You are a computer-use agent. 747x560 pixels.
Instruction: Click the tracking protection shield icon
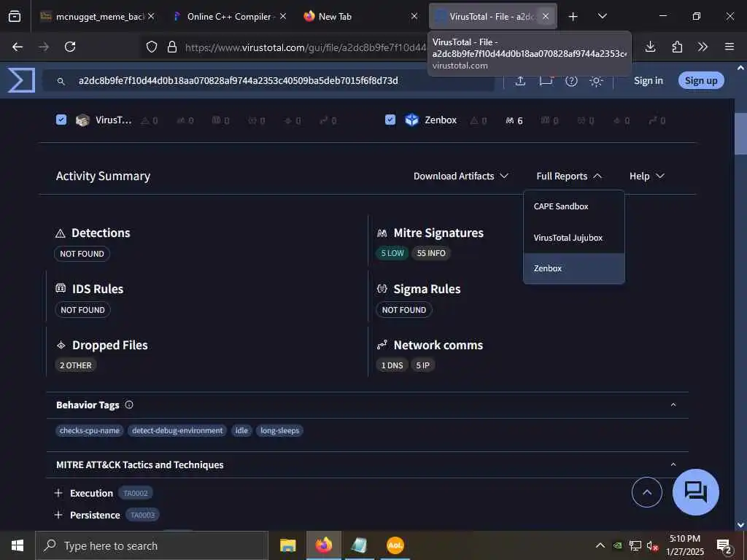pyautogui.click(x=152, y=47)
